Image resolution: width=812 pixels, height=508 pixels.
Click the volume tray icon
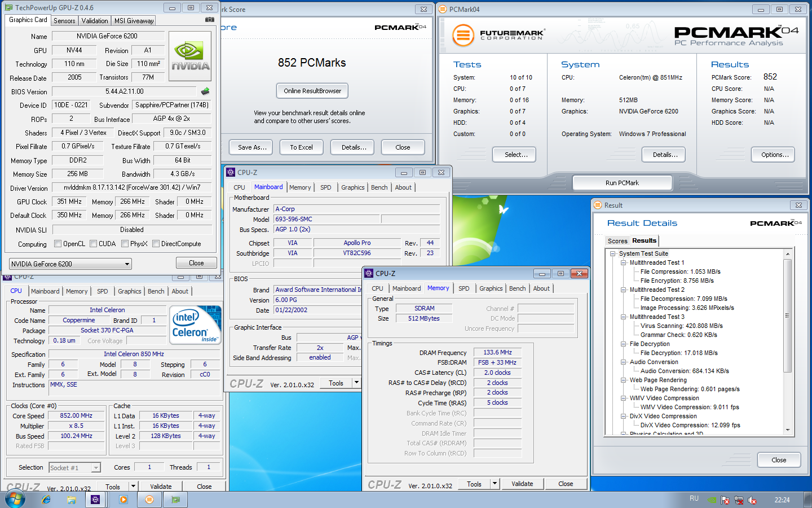pos(752,500)
